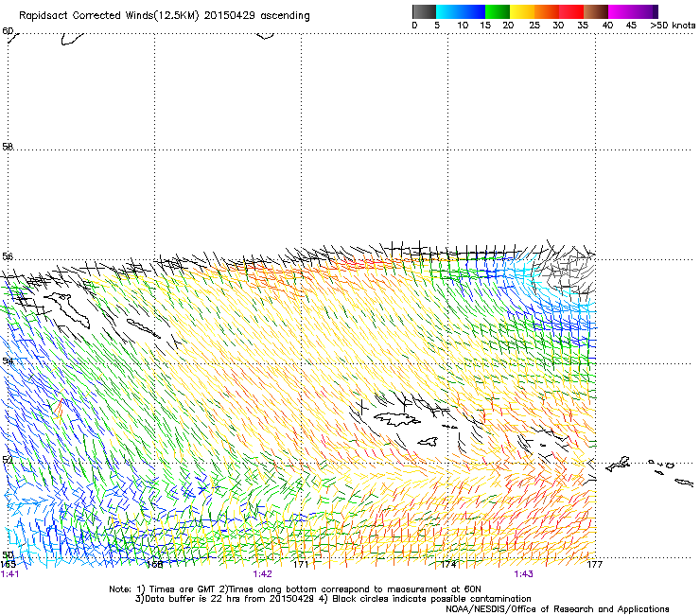Click the '58' latitude label
The height and width of the screenshot is (615, 700).
(x=8, y=147)
